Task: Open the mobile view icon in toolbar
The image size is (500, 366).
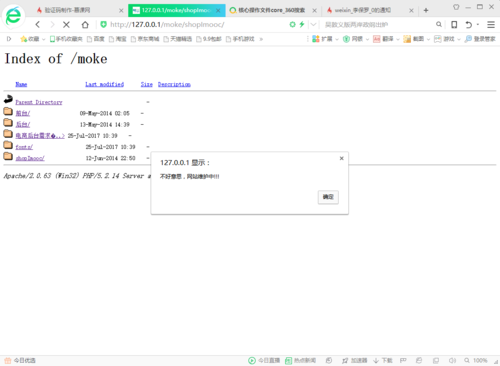Action: coord(454,24)
